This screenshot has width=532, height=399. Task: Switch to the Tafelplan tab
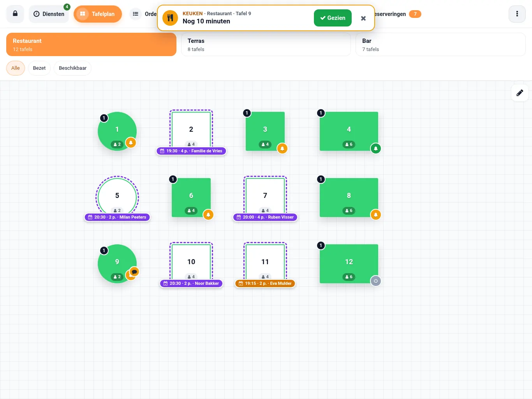(98, 14)
